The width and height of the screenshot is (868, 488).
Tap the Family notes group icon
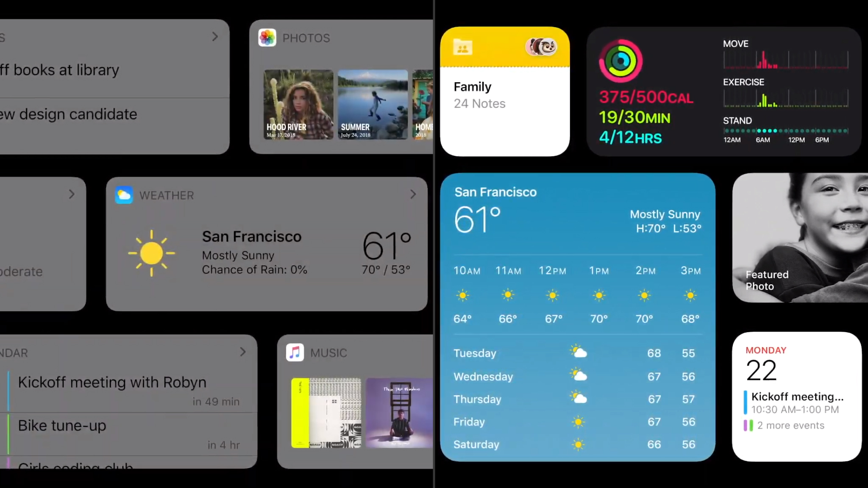click(x=465, y=48)
